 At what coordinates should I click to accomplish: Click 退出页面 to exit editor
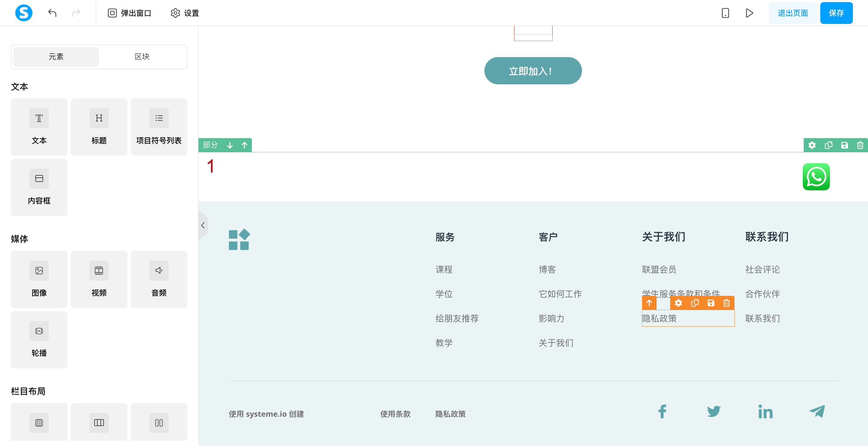click(792, 13)
